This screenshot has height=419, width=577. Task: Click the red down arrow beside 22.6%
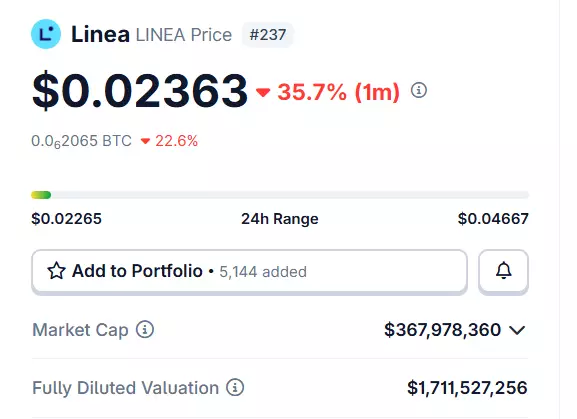pyautogui.click(x=145, y=141)
